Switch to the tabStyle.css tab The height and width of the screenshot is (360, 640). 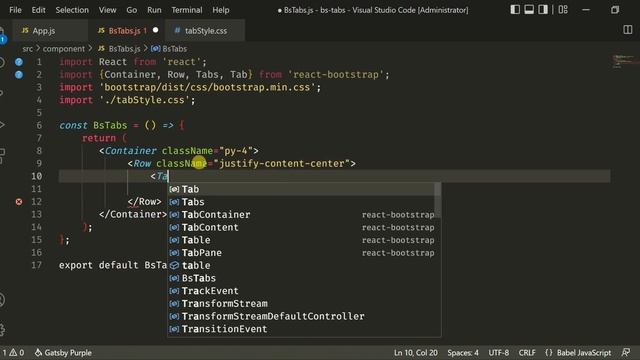[205, 31]
